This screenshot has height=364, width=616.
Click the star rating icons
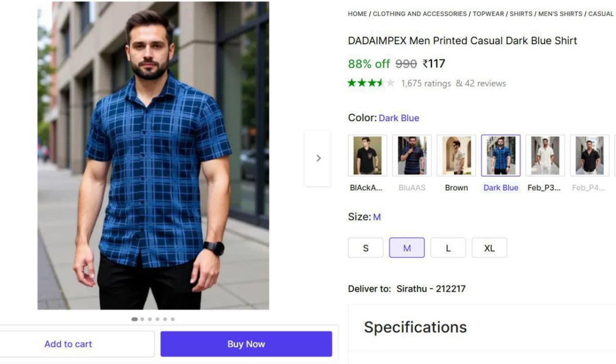point(371,83)
